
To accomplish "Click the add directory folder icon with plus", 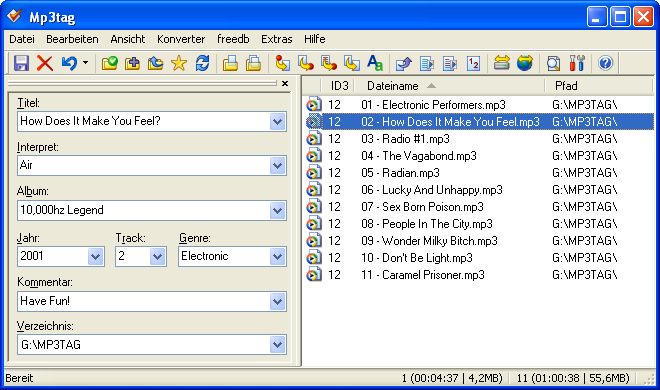I will point(133,64).
